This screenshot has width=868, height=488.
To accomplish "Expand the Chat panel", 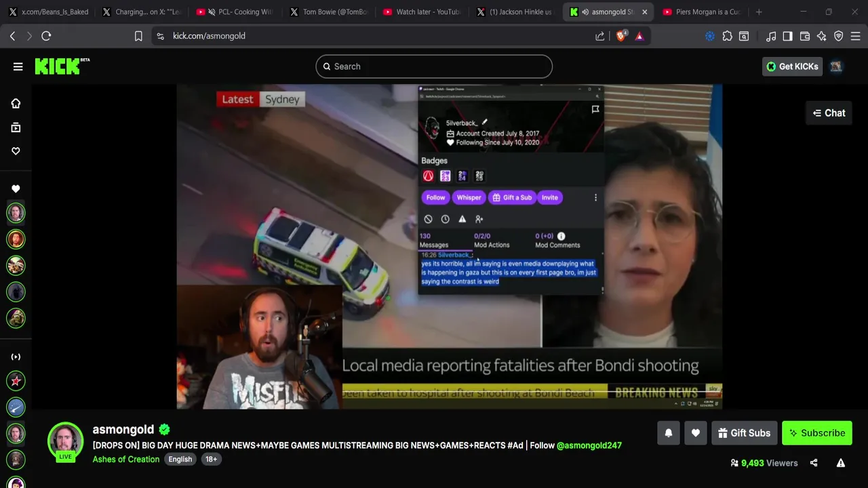I will click(829, 113).
